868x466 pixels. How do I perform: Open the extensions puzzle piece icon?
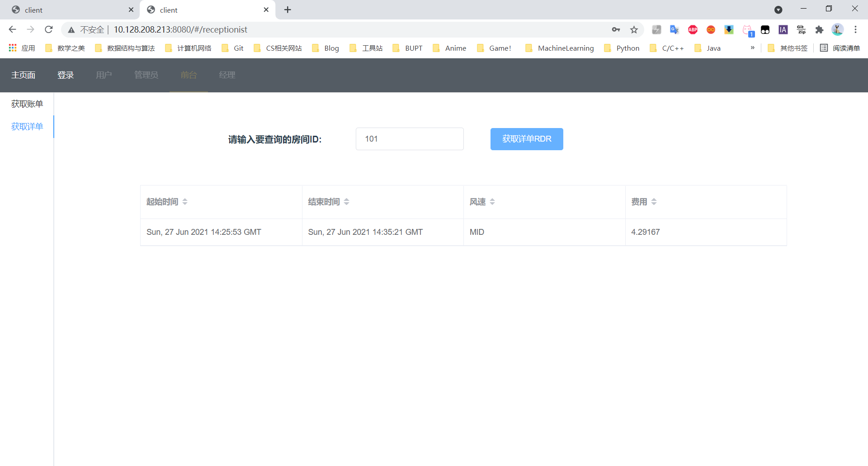(x=820, y=29)
